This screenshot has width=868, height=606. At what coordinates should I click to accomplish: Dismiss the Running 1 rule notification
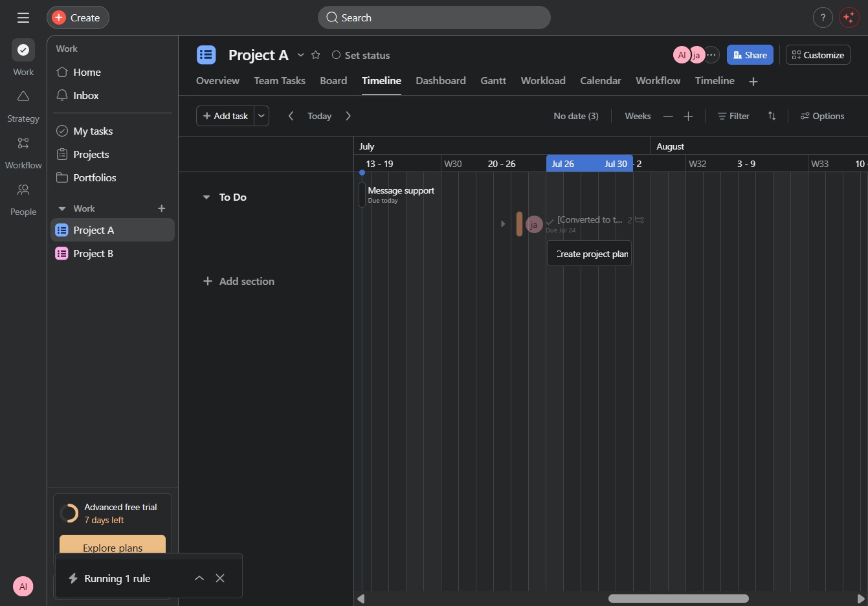[220, 578]
